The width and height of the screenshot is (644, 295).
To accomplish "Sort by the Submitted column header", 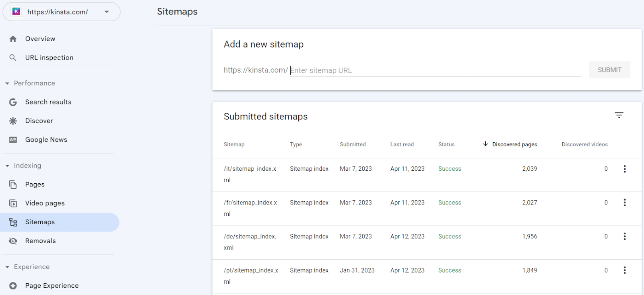I will point(353,144).
